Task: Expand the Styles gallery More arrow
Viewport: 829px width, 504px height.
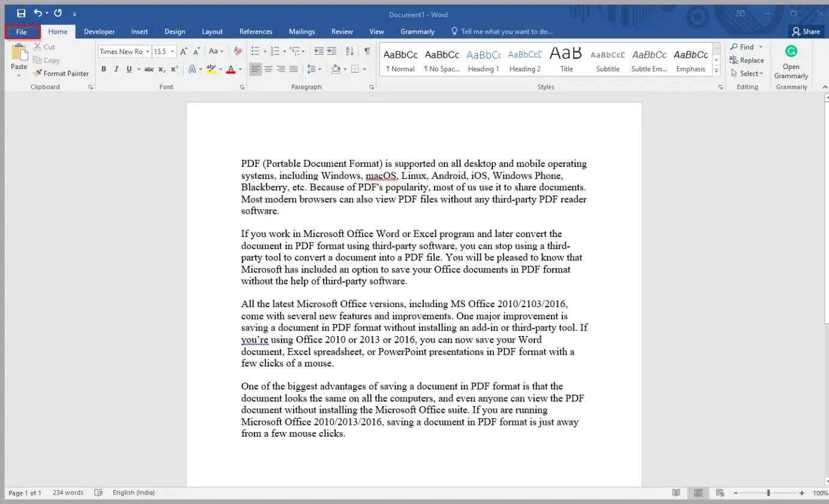Action: coord(716,71)
